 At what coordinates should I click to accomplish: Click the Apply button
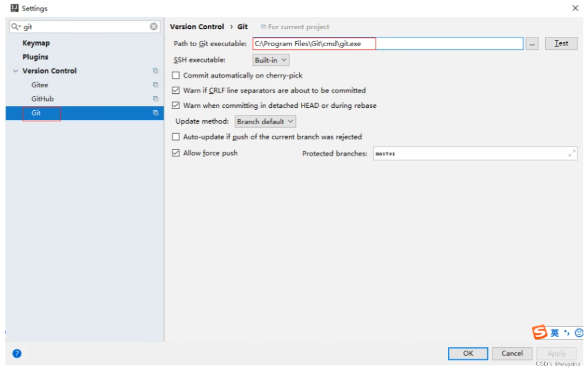[x=556, y=353]
